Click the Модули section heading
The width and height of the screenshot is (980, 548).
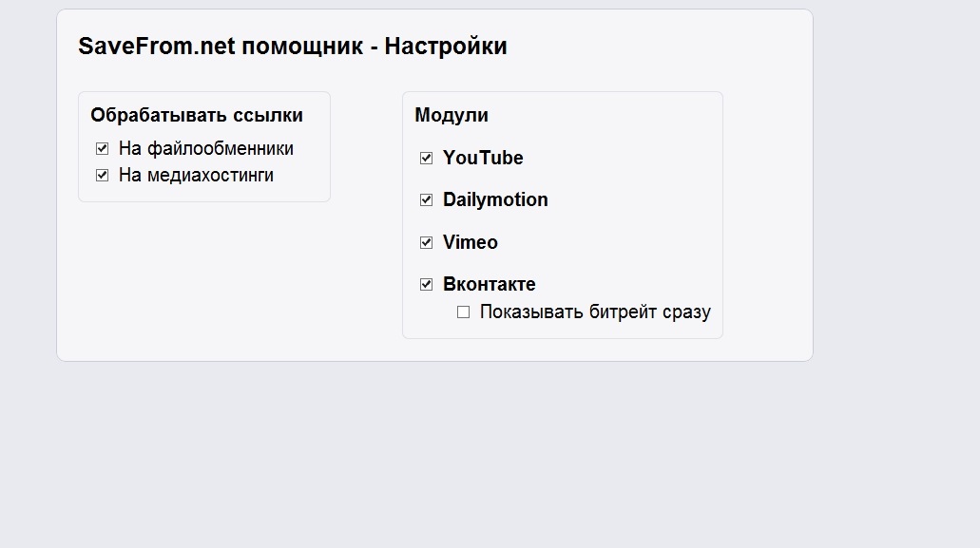pyautogui.click(x=452, y=115)
